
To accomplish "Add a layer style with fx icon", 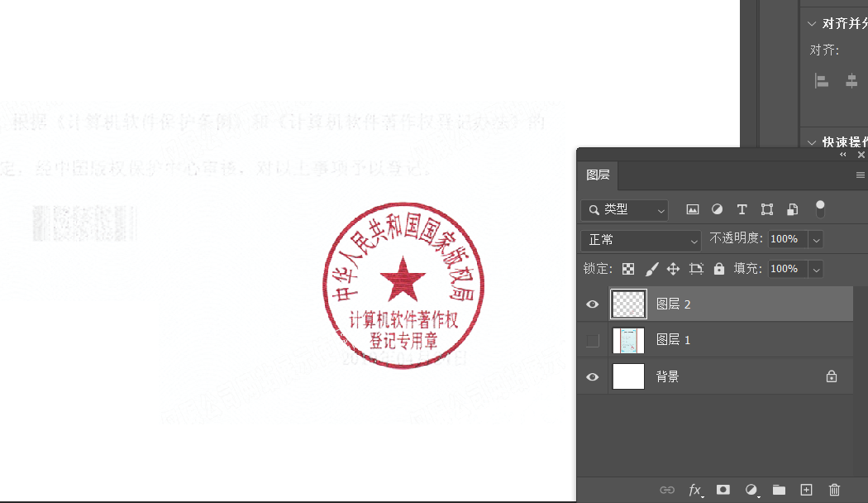I will [696, 490].
